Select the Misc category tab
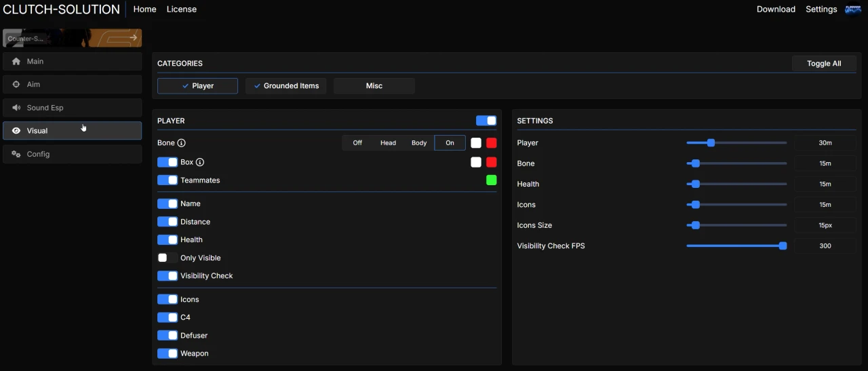Image resolution: width=868 pixels, height=371 pixels. pyautogui.click(x=374, y=86)
